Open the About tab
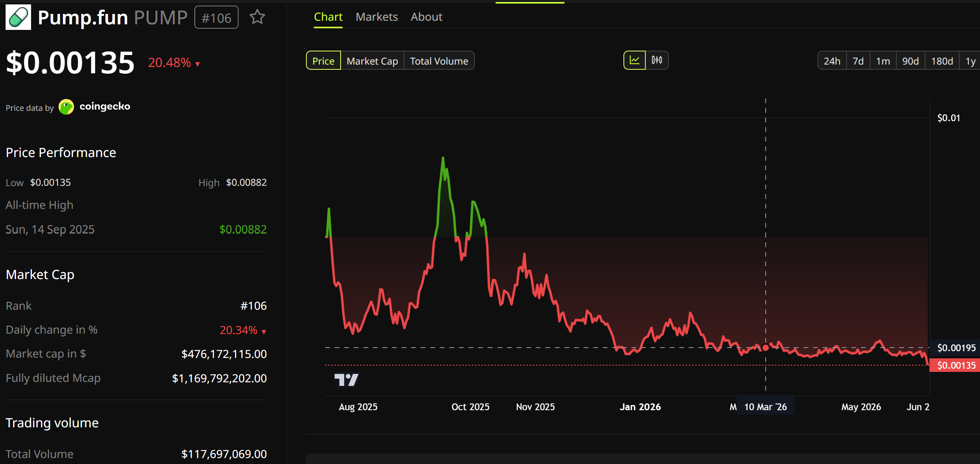The width and height of the screenshot is (980, 464). coord(427,17)
